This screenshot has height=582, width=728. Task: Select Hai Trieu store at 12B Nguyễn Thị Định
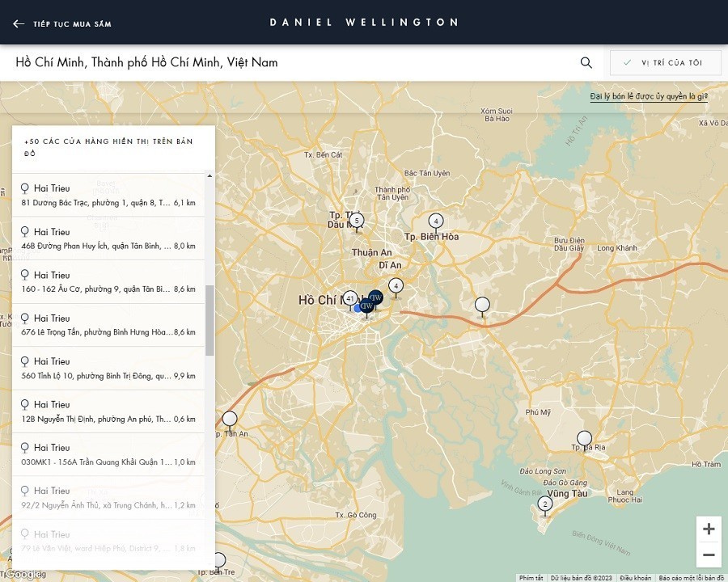[108, 411]
